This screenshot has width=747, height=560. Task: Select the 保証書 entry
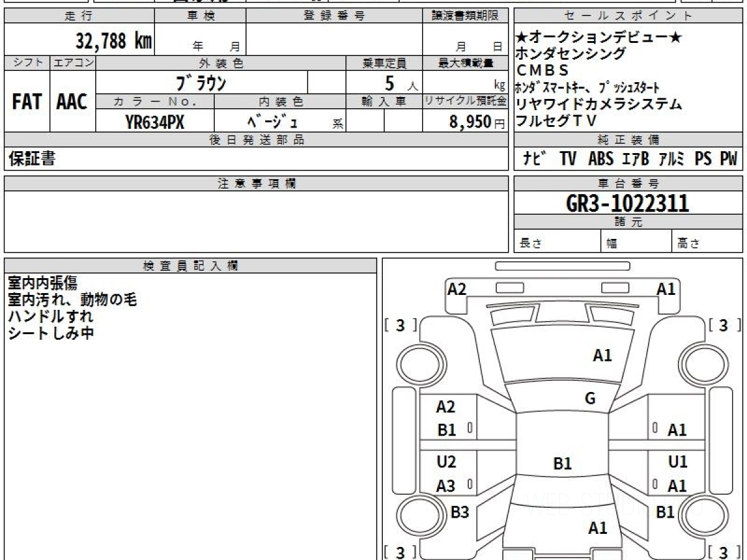32,159
